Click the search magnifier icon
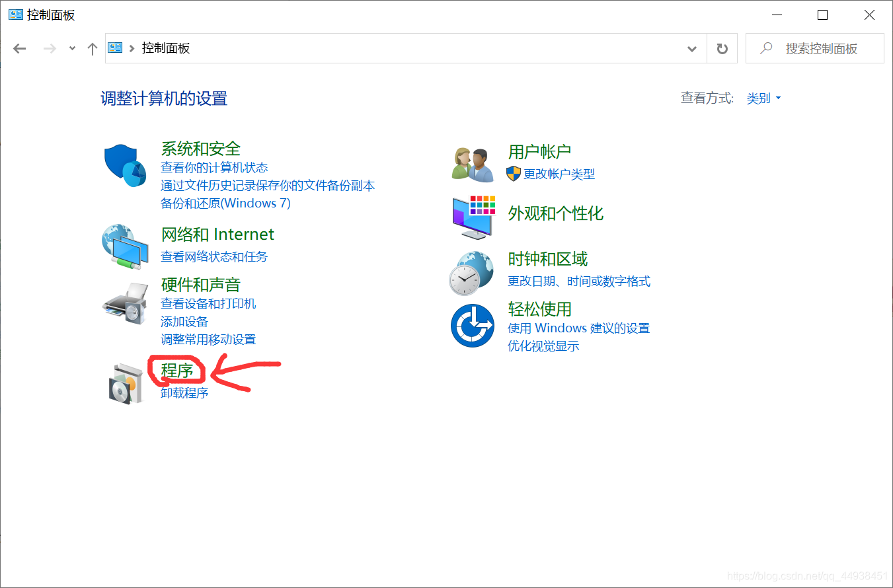 click(x=766, y=48)
